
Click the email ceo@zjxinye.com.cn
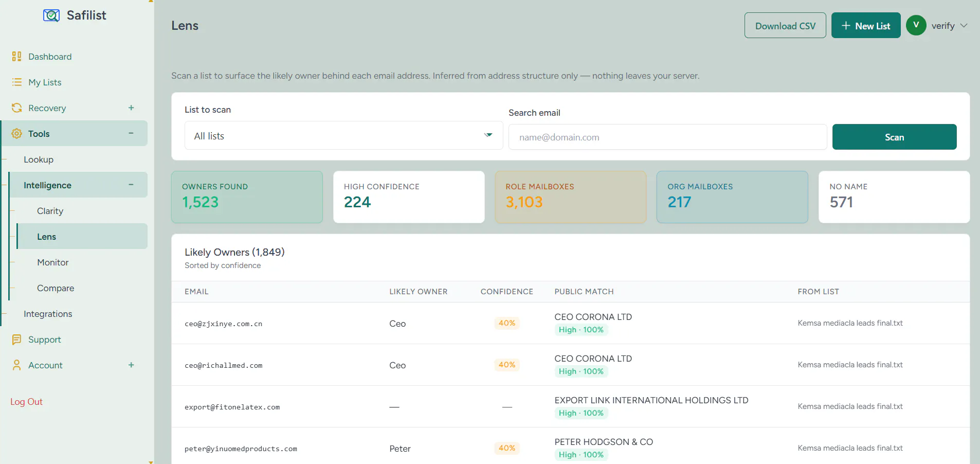[224, 324]
